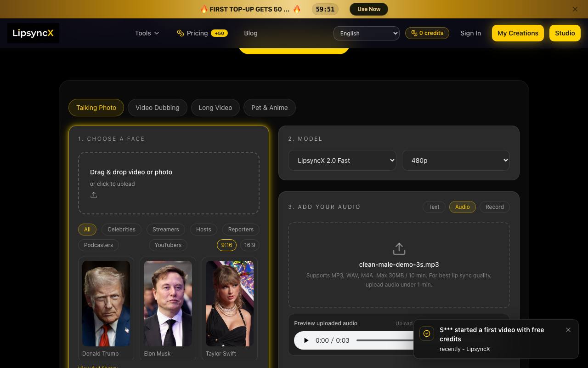Filter faces by Hosts

pos(204,230)
